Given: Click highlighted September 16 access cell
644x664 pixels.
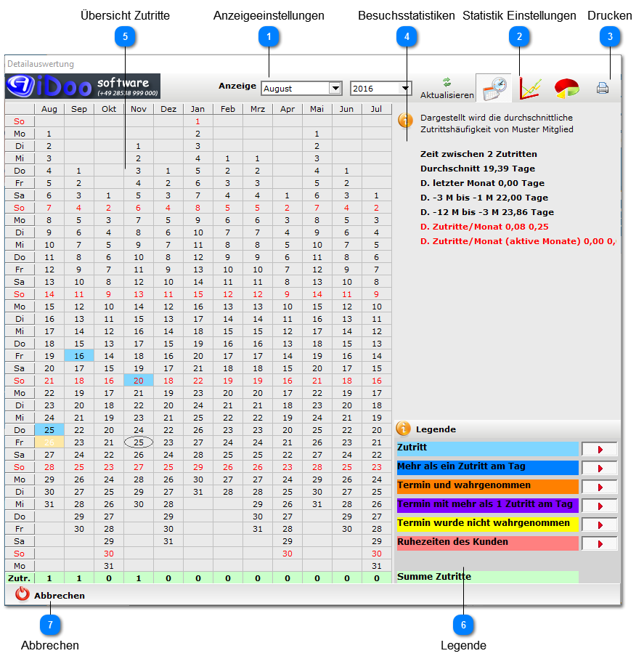Looking at the screenshot, I should 79,356.
